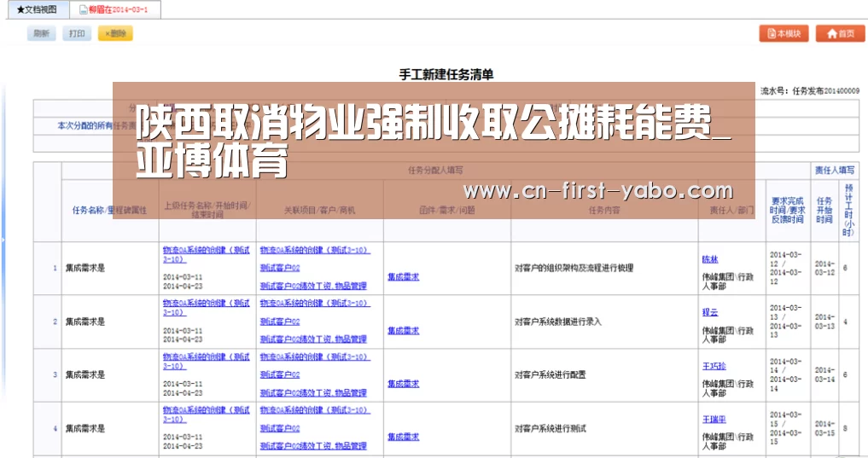Click the 预计工时 column header
The image size is (868, 458).
[848, 210]
